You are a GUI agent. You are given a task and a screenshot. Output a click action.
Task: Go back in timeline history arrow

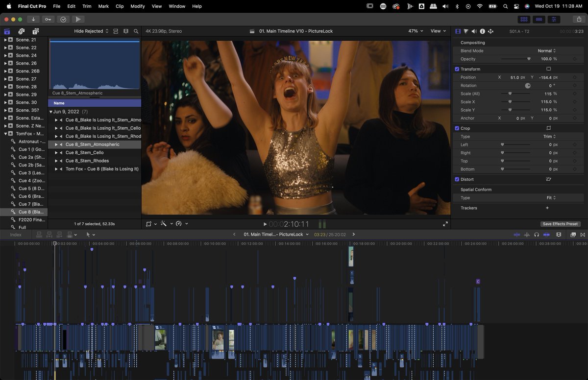(x=234, y=235)
